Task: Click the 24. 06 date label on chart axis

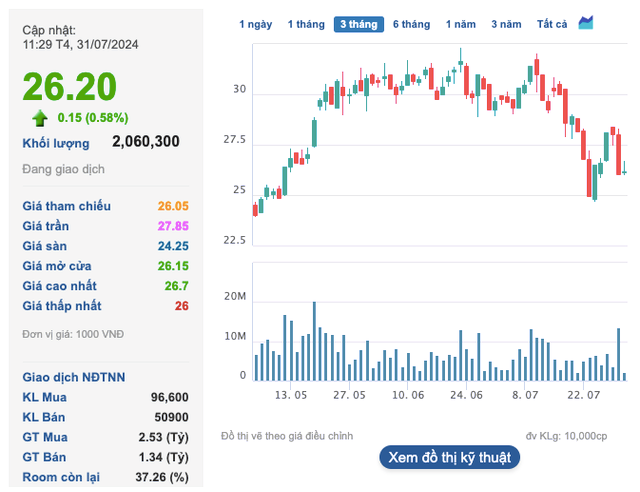Action: click(465, 396)
